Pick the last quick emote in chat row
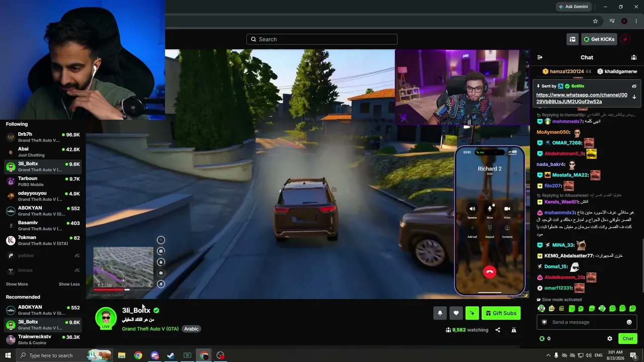 [x=632, y=308]
